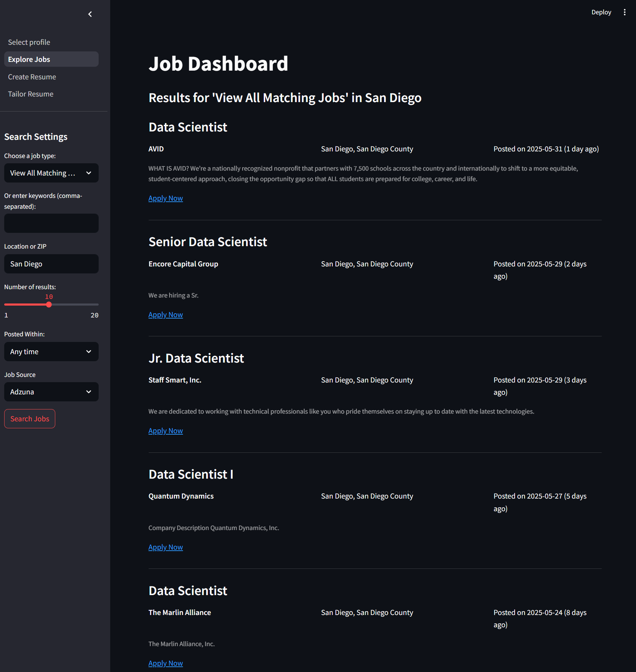Adjust the Number of results slider
Viewport: 636px width, 672px height.
click(x=49, y=305)
